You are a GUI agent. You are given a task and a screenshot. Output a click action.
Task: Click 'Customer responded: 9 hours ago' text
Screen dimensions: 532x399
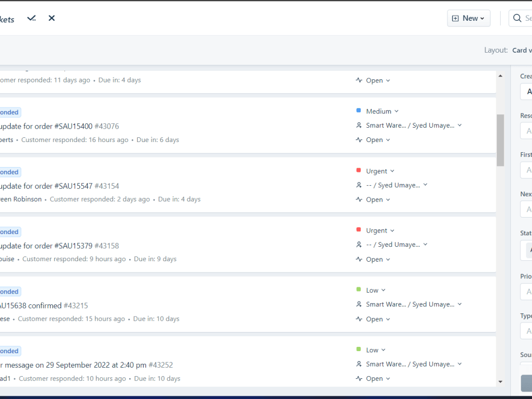click(74, 259)
